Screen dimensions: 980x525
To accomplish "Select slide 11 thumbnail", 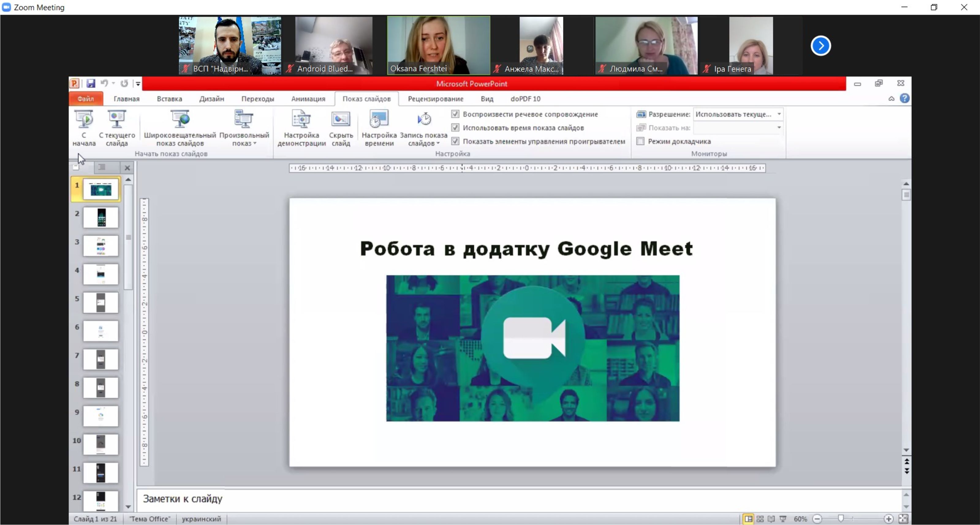I will click(x=100, y=473).
